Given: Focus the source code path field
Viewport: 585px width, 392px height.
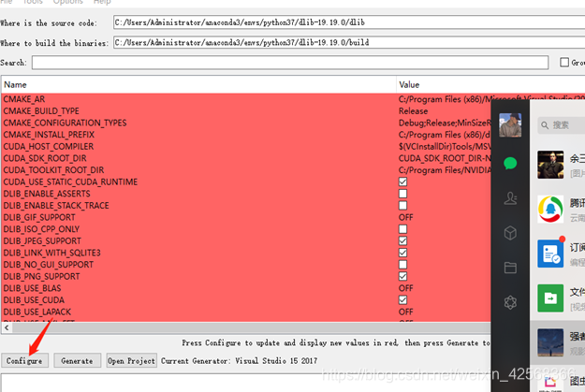Looking at the screenshot, I should (x=349, y=22).
